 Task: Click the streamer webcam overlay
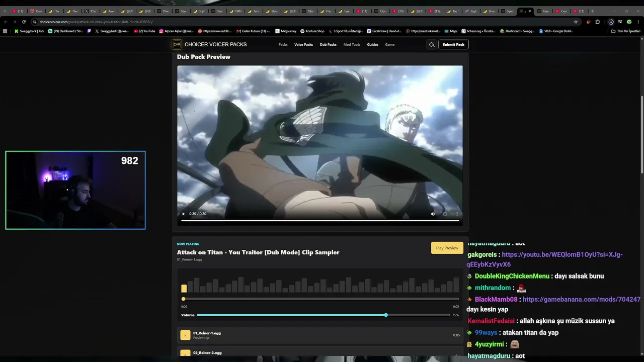[75, 190]
